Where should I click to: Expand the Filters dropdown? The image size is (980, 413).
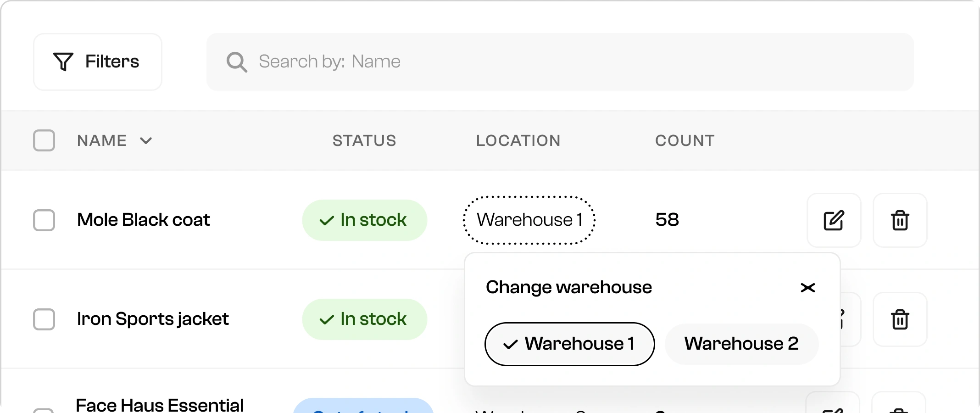[x=97, y=61]
